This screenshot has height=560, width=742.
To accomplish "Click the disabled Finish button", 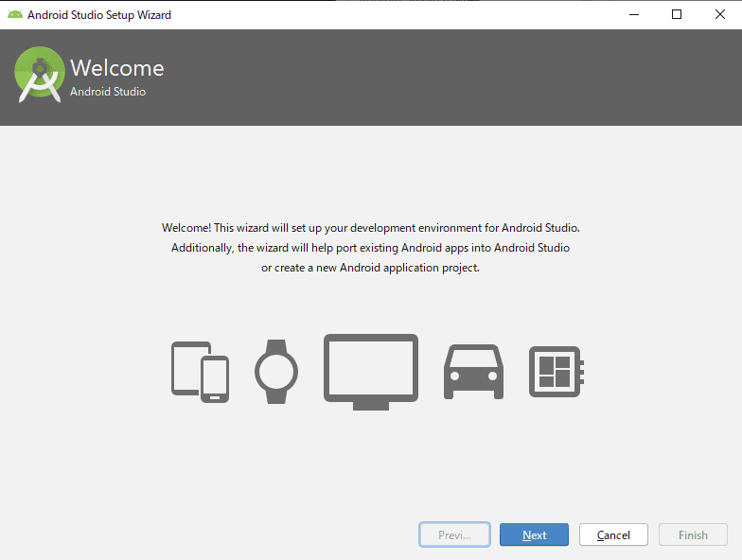I will point(693,535).
